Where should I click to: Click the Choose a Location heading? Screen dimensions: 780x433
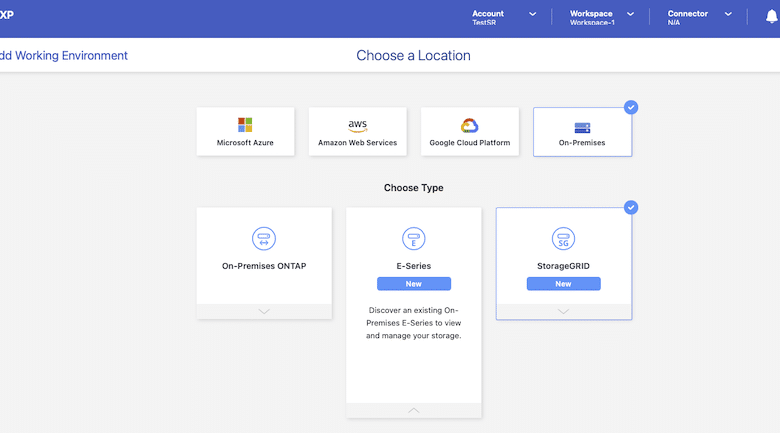coord(413,55)
